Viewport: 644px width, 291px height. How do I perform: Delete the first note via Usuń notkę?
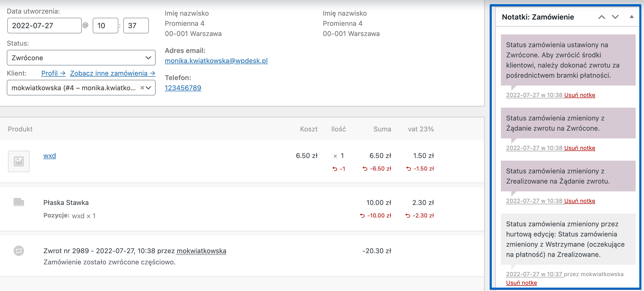pyautogui.click(x=579, y=95)
